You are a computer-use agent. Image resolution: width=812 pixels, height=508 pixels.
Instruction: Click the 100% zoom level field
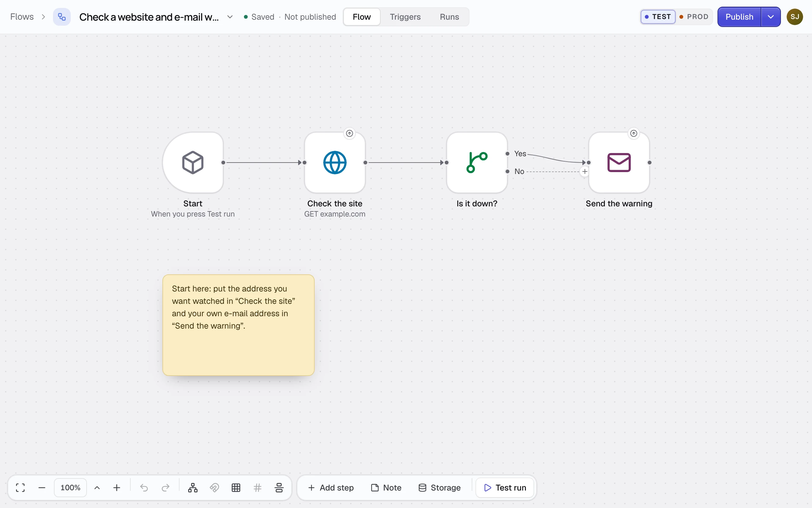(70, 487)
